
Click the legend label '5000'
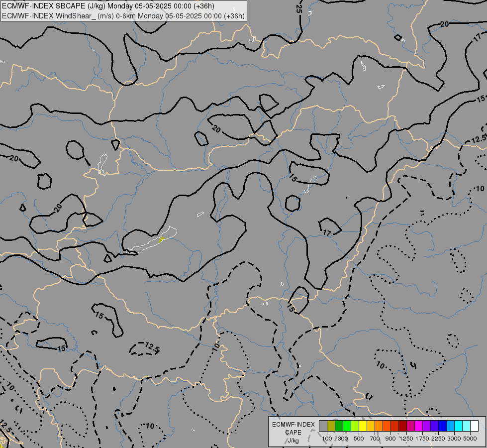pyautogui.click(x=470, y=439)
